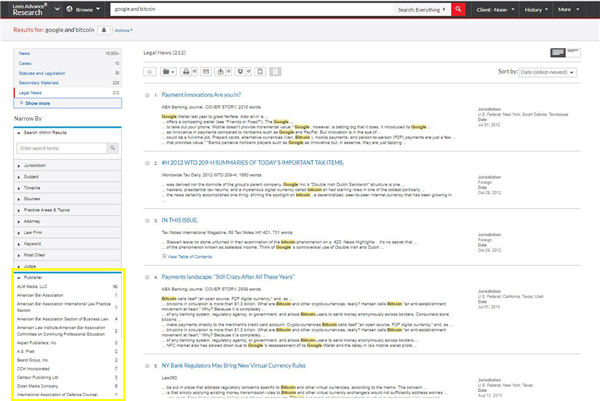
Task: Open the Actions dropdown
Action: point(124,30)
